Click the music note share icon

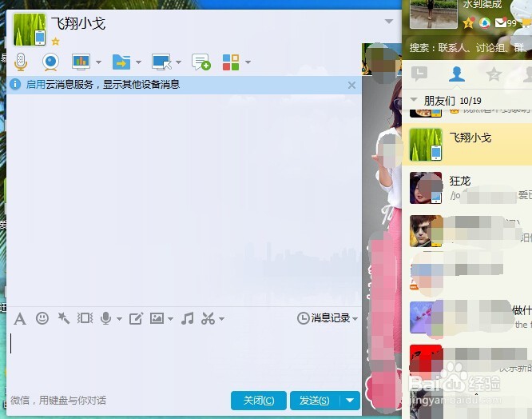[187, 318]
